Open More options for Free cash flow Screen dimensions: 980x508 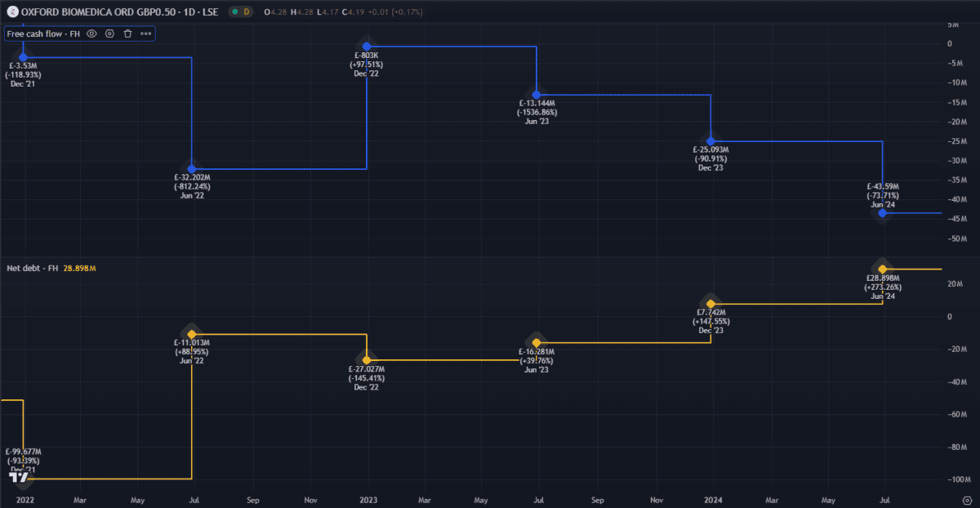point(145,33)
